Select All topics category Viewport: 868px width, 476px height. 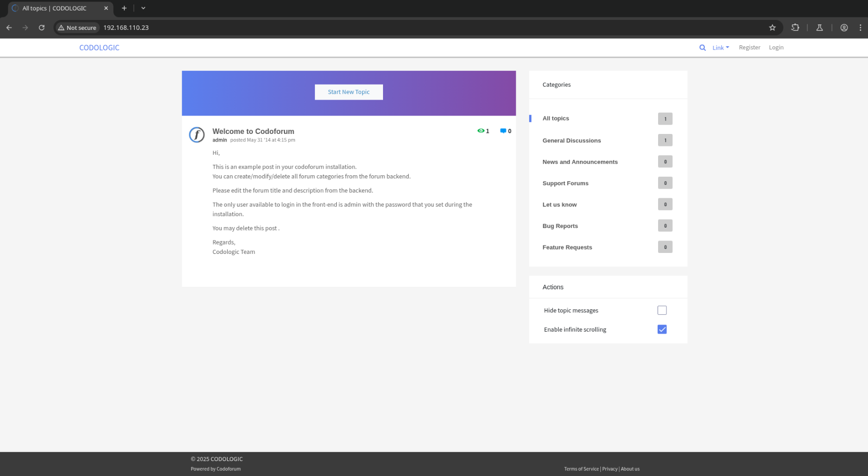point(556,119)
